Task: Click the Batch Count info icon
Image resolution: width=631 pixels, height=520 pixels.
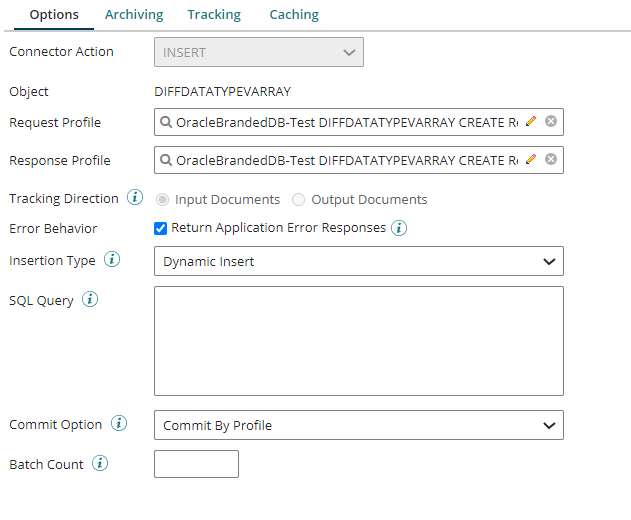Action: click(x=100, y=464)
